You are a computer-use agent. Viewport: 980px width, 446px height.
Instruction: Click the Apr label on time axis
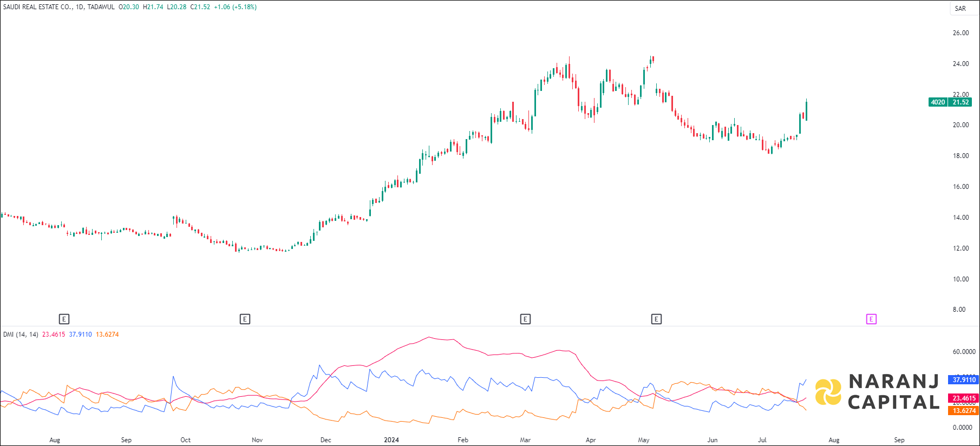click(591, 440)
